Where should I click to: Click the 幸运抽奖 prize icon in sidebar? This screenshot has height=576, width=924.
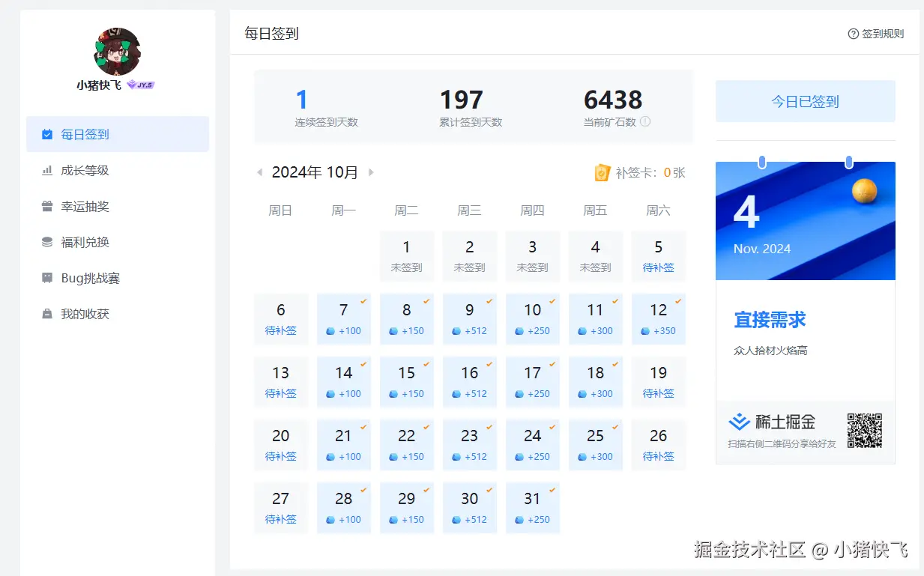tap(46, 206)
